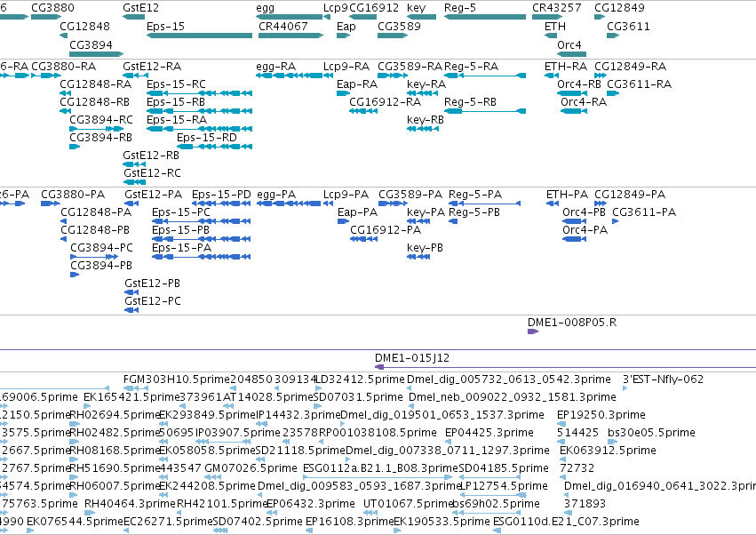The image size is (756, 535).
Task: Select protein ETH-PA
Action: 567,194
